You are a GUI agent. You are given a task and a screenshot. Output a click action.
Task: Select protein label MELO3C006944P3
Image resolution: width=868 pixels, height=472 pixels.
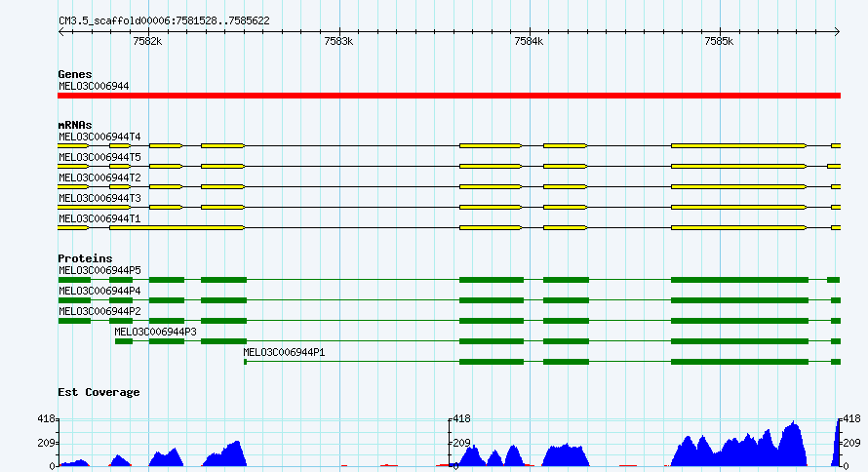tap(155, 332)
